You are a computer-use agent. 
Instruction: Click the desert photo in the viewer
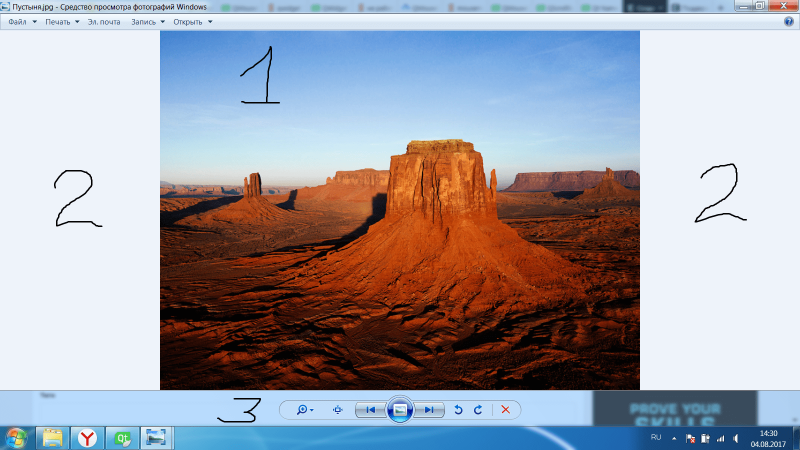click(x=400, y=210)
